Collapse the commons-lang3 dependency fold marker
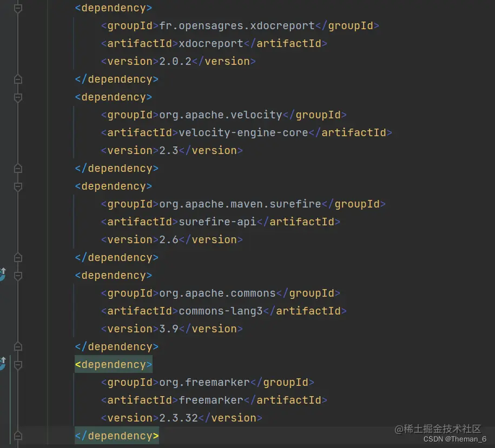The height and width of the screenshot is (448, 495). [x=18, y=276]
